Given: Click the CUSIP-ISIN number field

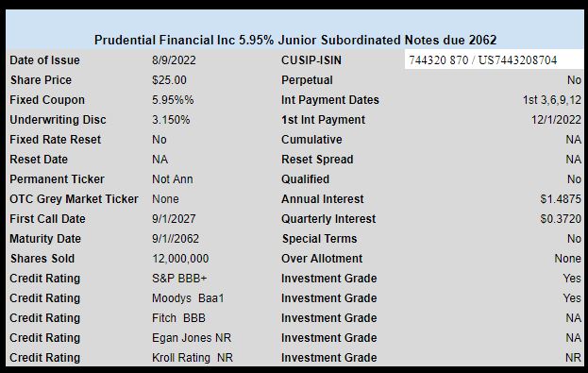Looking at the screenshot, I should click(x=494, y=60).
